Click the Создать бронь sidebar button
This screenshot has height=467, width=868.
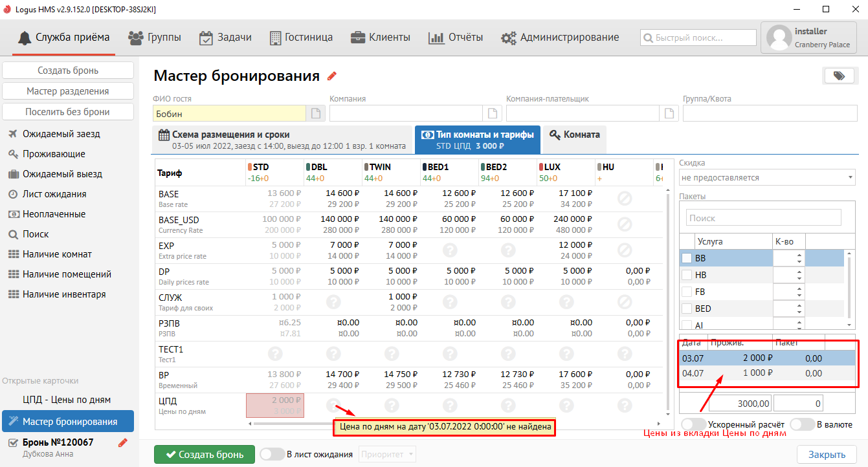(x=68, y=71)
